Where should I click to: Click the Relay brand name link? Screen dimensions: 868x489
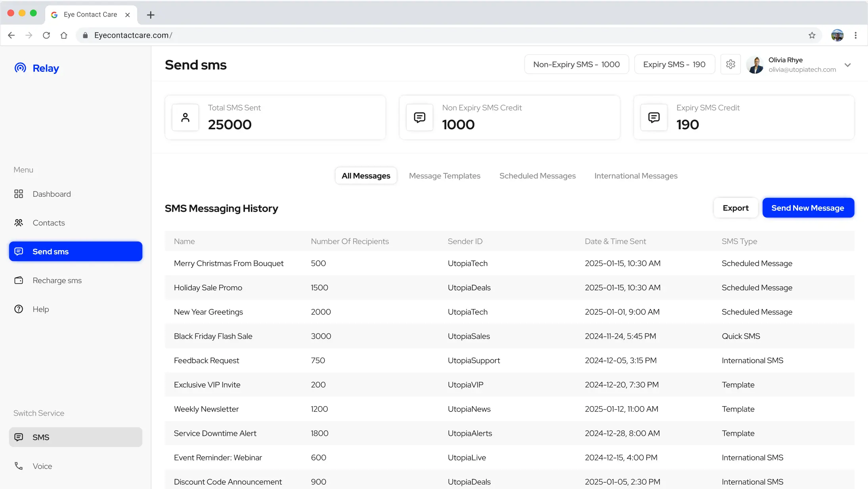[46, 68]
